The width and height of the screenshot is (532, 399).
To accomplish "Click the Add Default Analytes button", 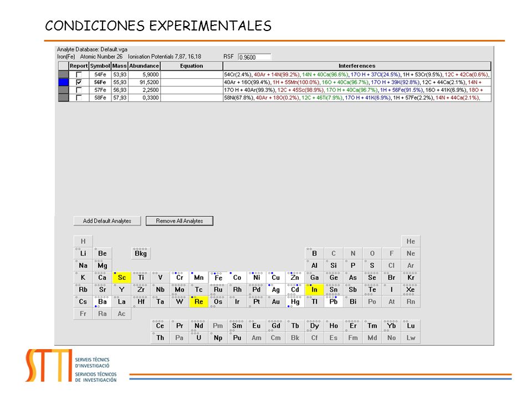I will (x=107, y=221).
